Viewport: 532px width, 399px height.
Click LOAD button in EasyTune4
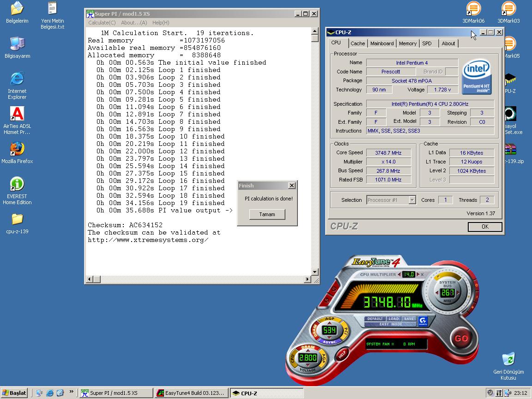pos(393,319)
